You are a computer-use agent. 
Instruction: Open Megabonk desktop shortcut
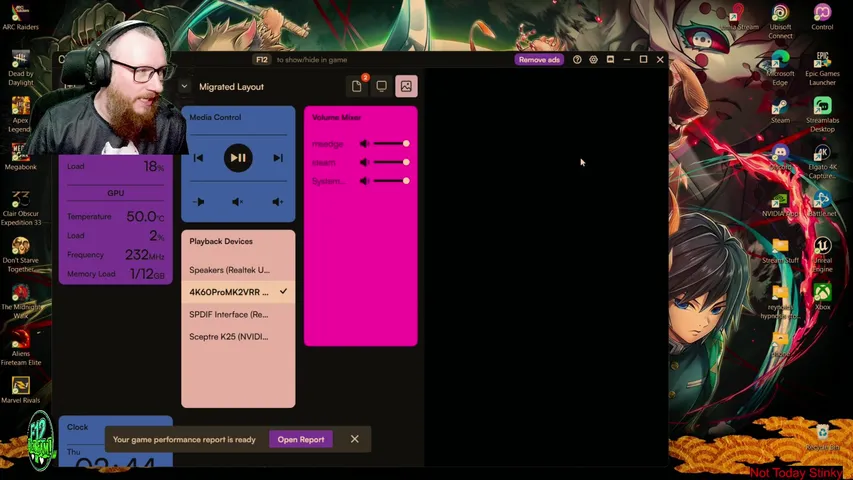coord(21,157)
